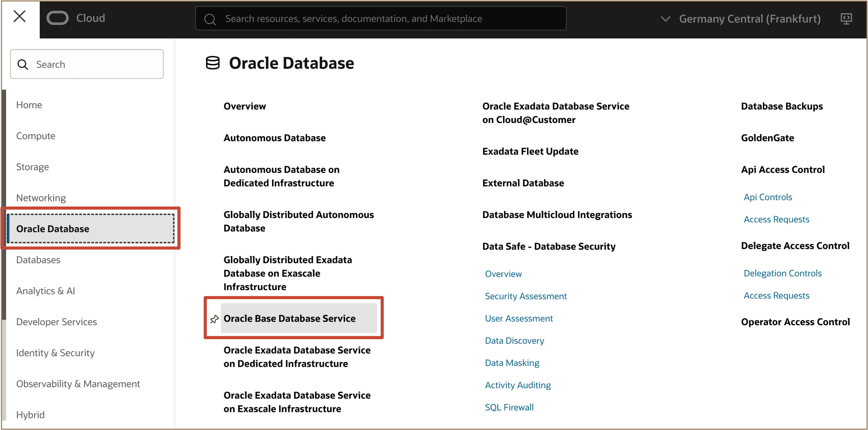The width and height of the screenshot is (868, 430).
Task: Pin the Oracle Base Database Service item
Action: tap(214, 319)
